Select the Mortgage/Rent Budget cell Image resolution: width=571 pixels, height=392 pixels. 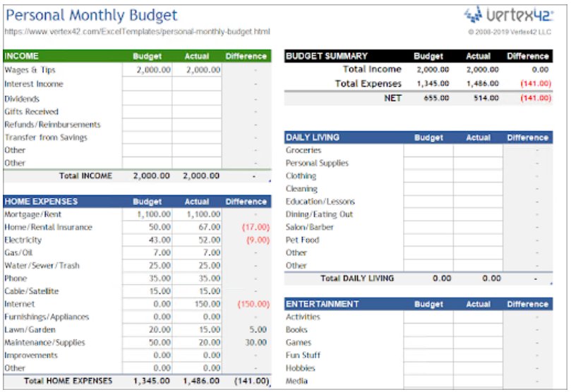click(147, 214)
